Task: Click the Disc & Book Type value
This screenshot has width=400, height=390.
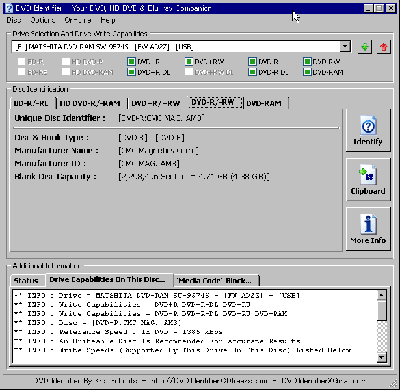Action: 151,138
